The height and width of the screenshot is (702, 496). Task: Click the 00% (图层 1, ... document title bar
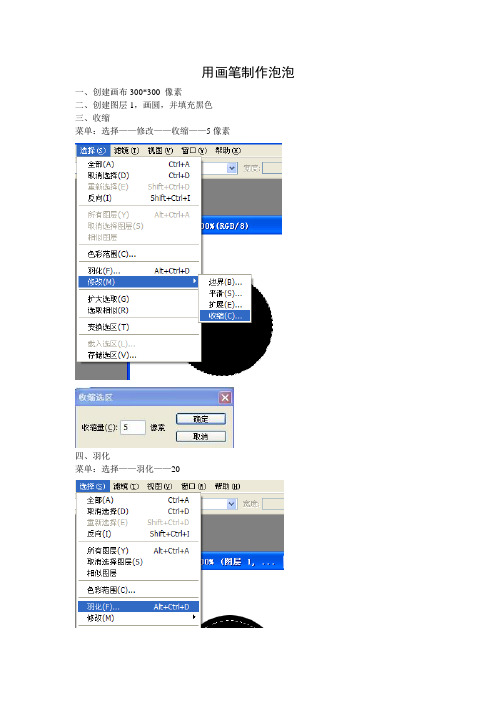pyautogui.click(x=243, y=562)
